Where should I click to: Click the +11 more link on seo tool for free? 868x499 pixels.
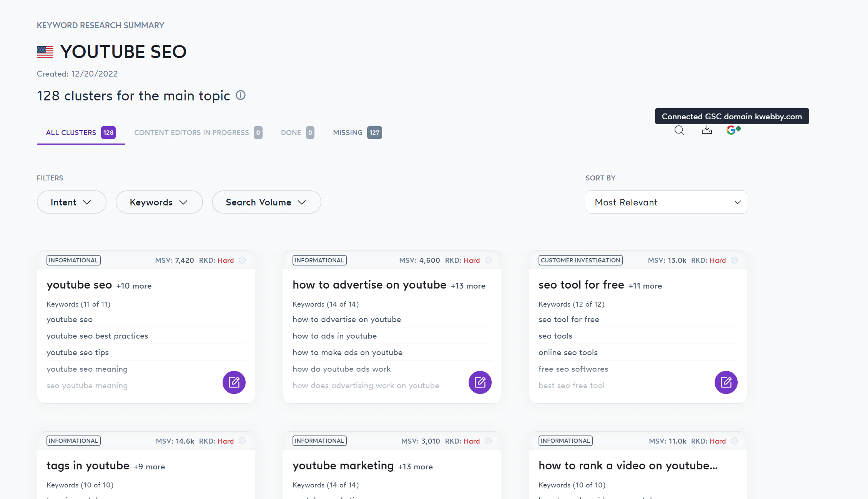pyautogui.click(x=645, y=286)
